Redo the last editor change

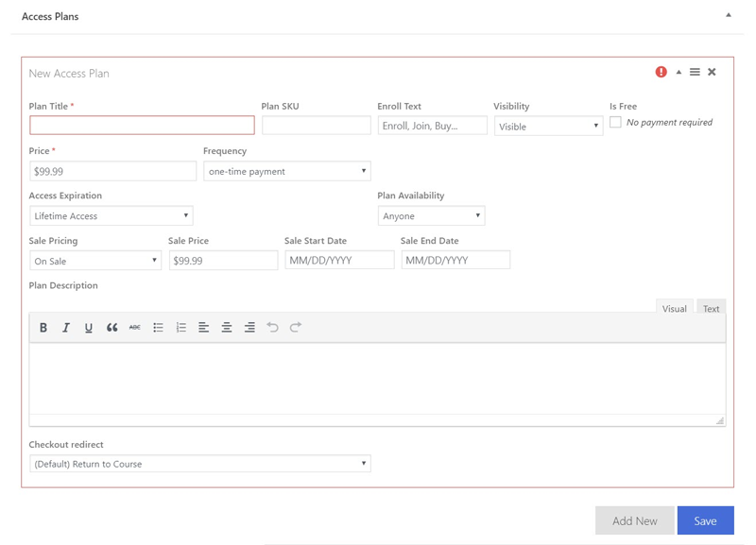(296, 327)
